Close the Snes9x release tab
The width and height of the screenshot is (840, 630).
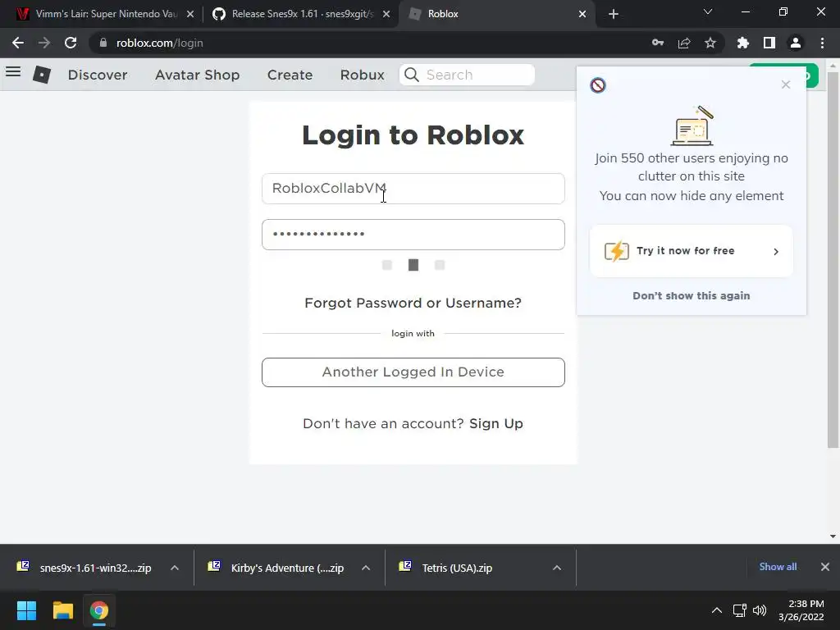[386, 14]
